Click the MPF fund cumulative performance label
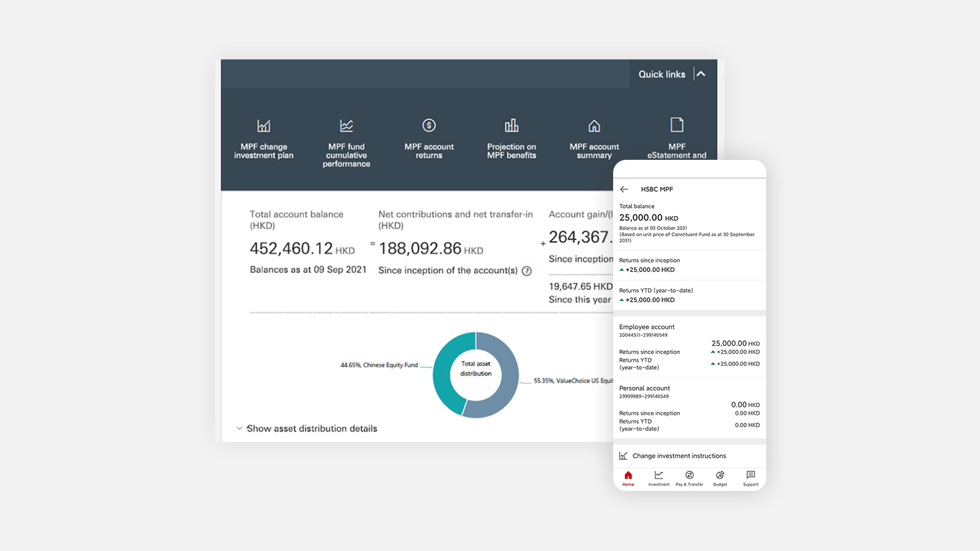Screen dimensions: 980x551 (347, 156)
